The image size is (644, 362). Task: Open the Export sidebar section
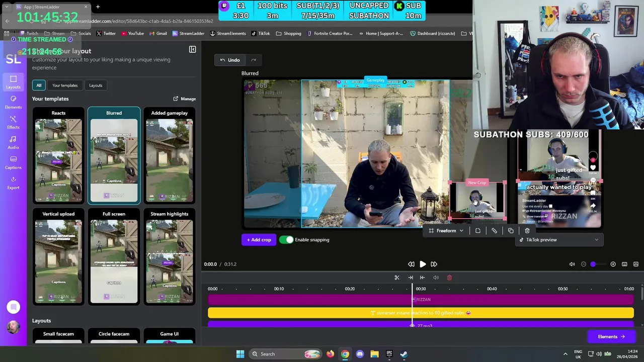pyautogui.click(x=13, y=182)
